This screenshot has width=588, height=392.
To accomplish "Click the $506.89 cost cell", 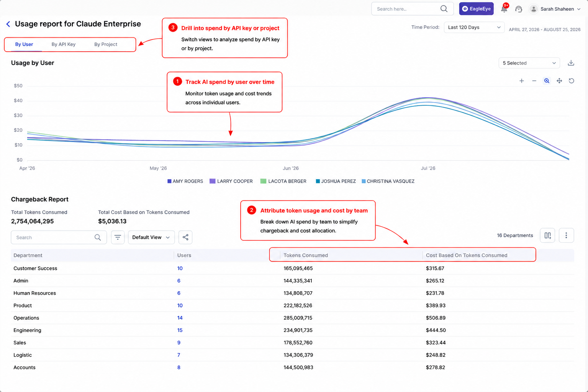I will pyautogui.click(x=436, y=318).
